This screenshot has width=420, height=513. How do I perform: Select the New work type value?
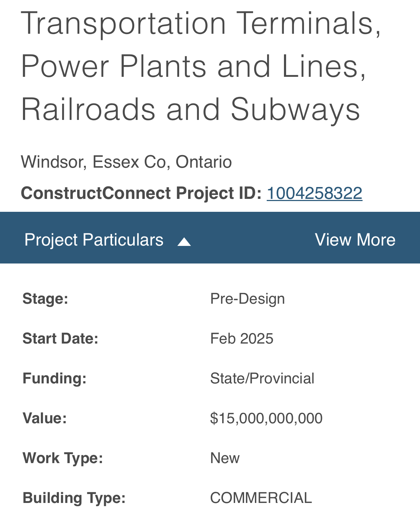pos(225,458)
